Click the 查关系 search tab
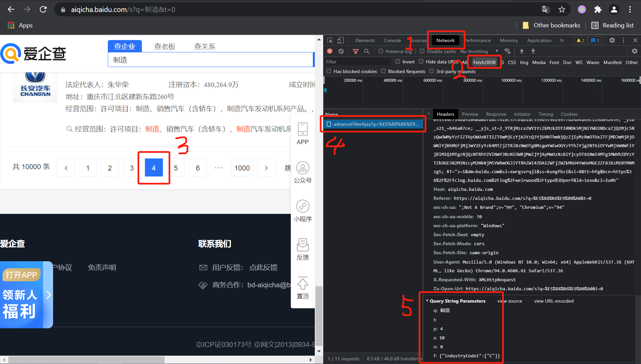 click(205, 46)
